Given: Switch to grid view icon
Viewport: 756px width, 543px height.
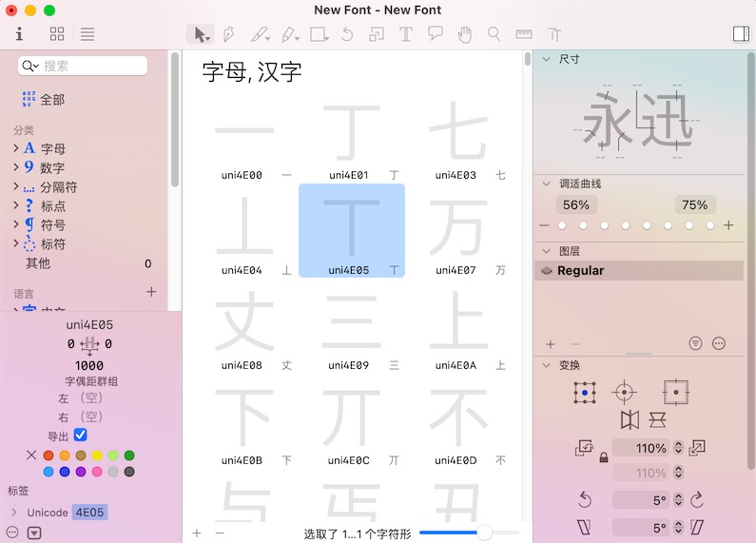Looking at the screenshot, I should (x=57, y=33).
